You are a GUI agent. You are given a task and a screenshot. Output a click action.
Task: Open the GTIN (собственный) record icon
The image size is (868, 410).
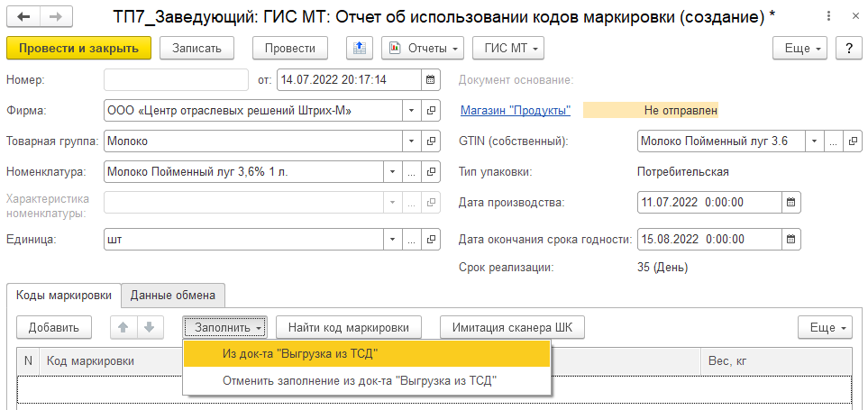pos(853,141)
